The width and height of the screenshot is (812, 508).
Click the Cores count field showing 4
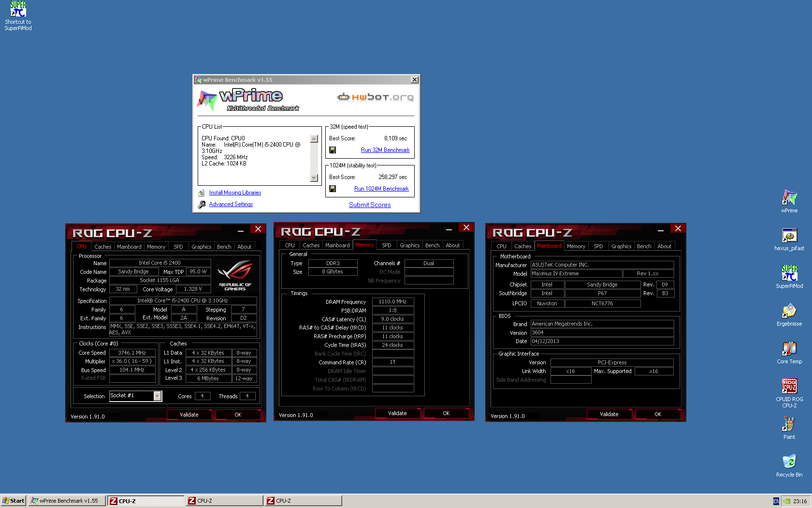point(202,396)
